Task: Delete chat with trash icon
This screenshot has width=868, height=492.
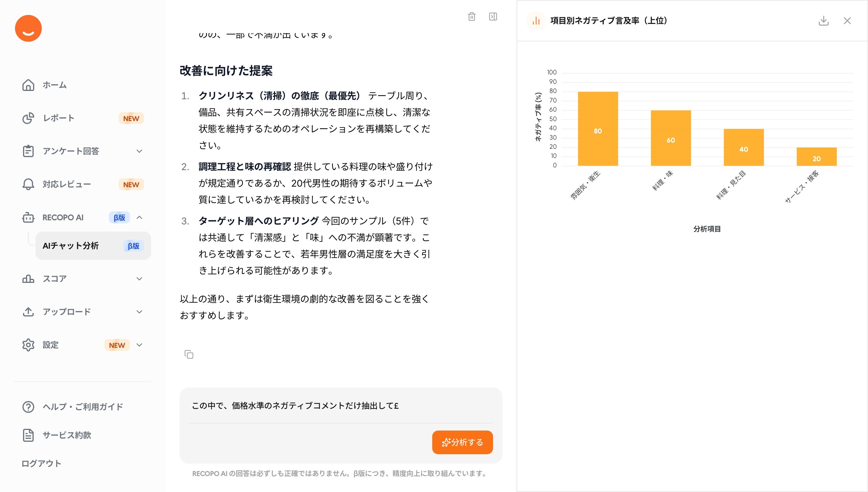Action: coord(471,17)
